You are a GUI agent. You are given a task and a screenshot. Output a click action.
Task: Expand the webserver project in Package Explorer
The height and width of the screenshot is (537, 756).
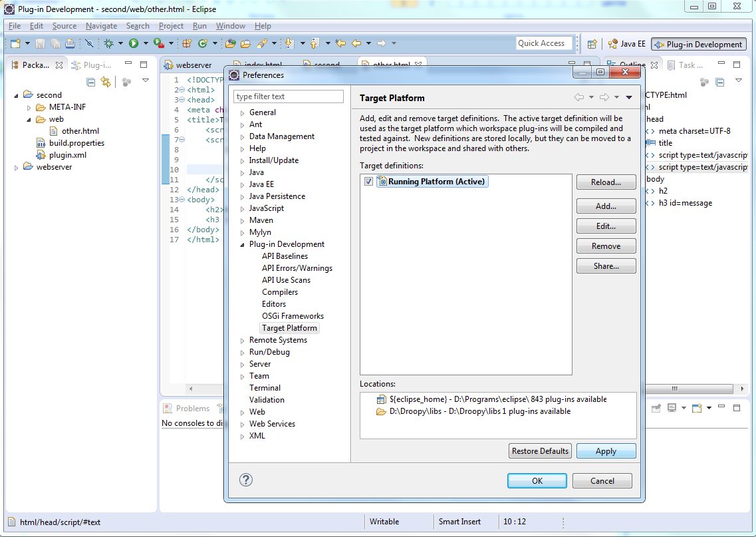pos(17,168)
